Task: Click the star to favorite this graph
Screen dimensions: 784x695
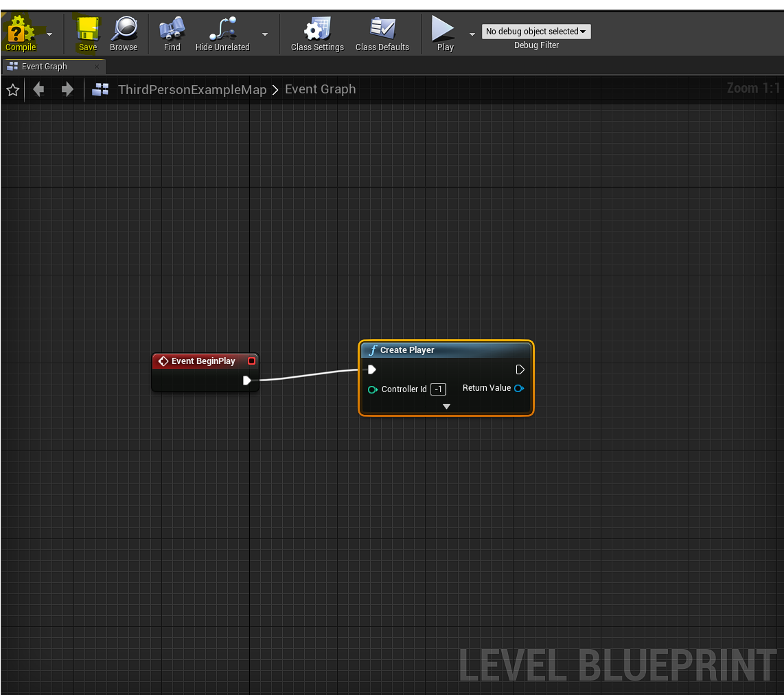Action: click(12, 89)
